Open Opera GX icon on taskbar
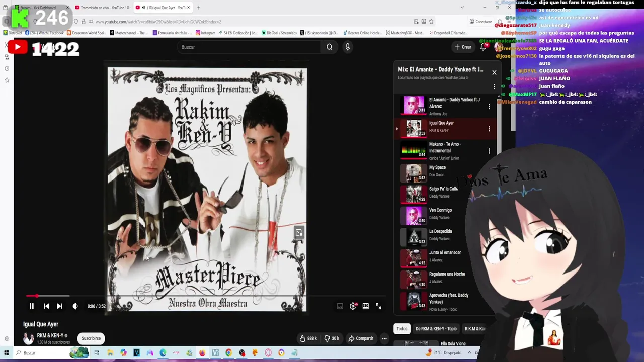The height and width of the screenshot is (362, 644). pos(268,353)
